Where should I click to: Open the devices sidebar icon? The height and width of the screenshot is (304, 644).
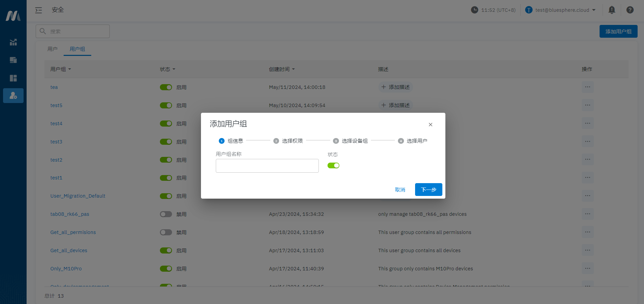(x=13, y=60)
